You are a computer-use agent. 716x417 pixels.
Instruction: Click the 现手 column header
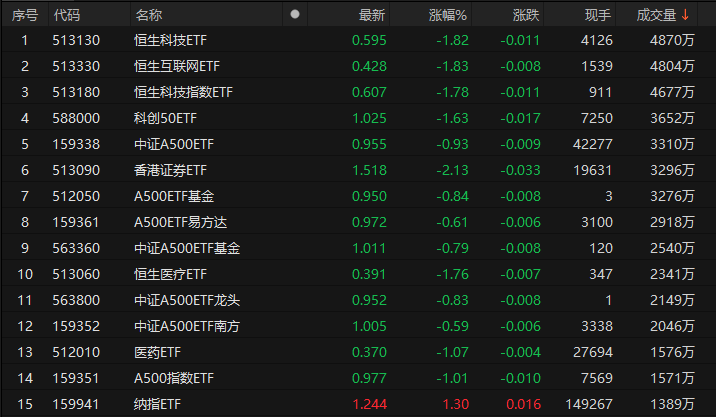pyautogui.click(x=598, y=15)
